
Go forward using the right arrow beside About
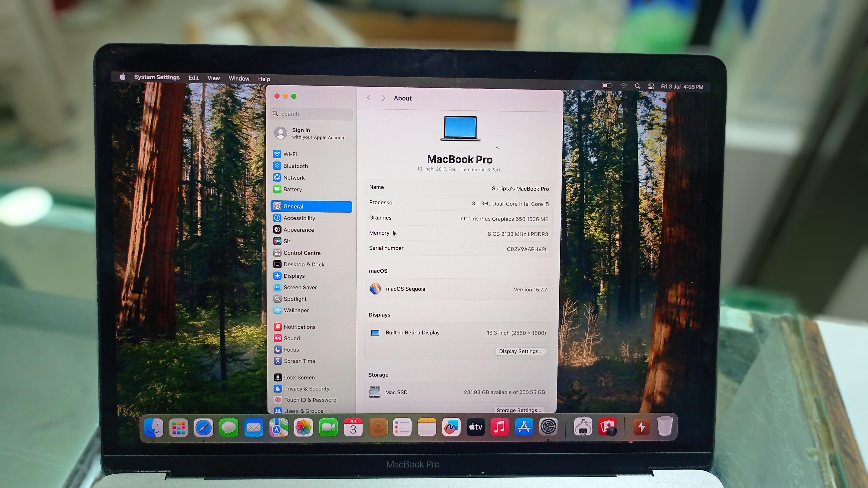[383, 98]
